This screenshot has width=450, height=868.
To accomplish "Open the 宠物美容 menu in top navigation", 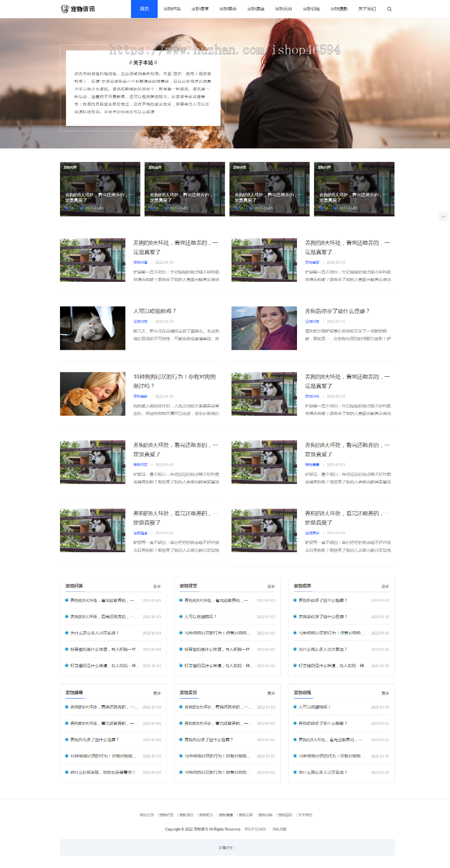I will (x=283, y=9).
